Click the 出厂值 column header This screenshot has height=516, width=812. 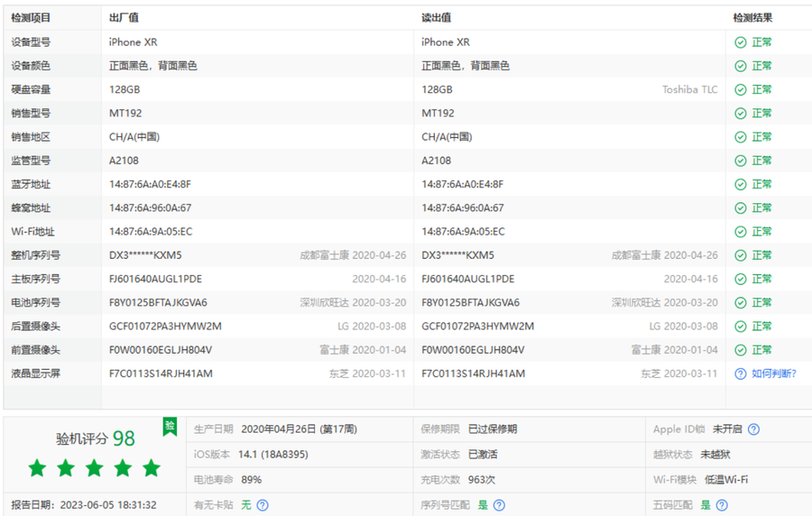coord(124,18)
